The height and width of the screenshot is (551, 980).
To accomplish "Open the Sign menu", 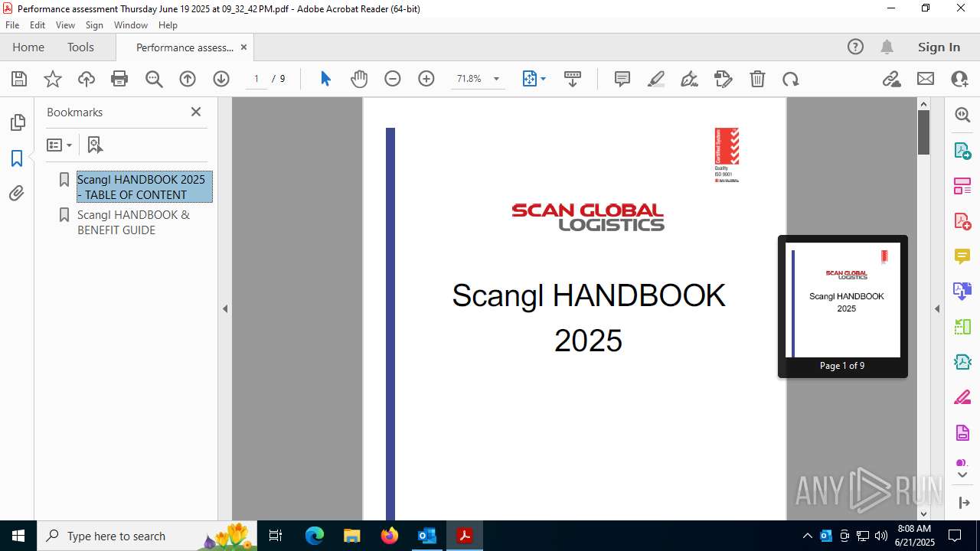I will coord(94,25).
